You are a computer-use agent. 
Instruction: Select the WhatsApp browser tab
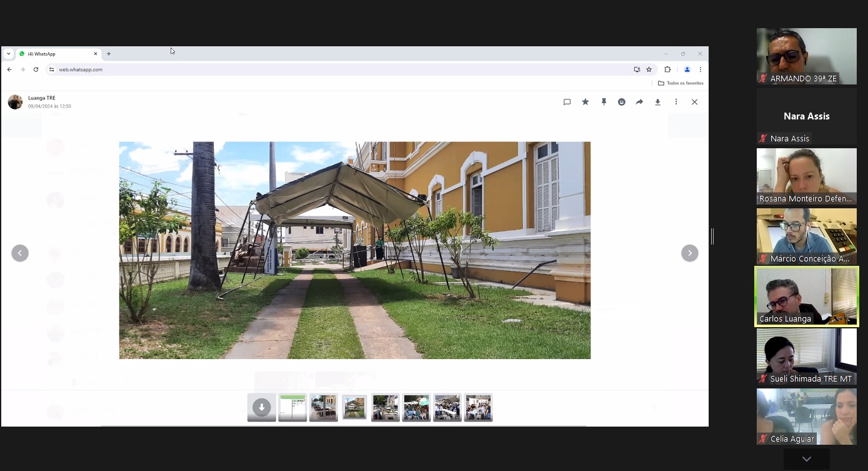[x=56, y=54]
